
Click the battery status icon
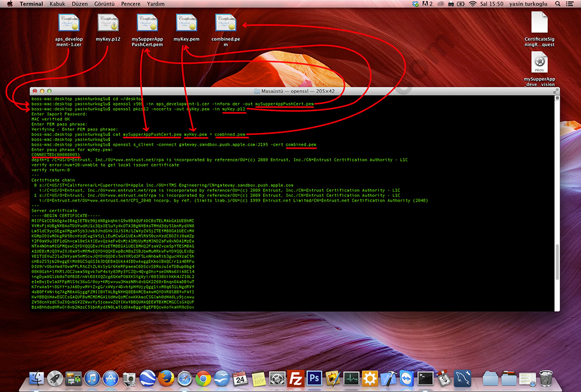click(x=461, y=3)
